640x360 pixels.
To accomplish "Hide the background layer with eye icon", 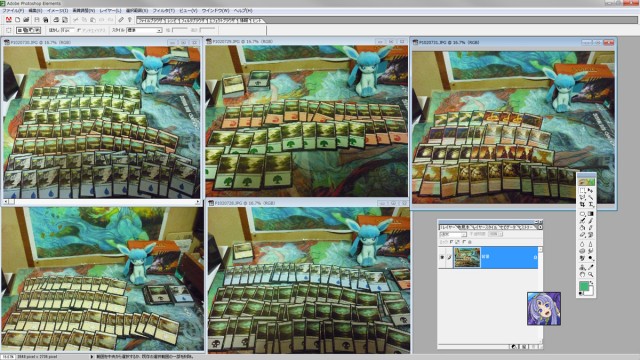I will (x=442, y=257).
